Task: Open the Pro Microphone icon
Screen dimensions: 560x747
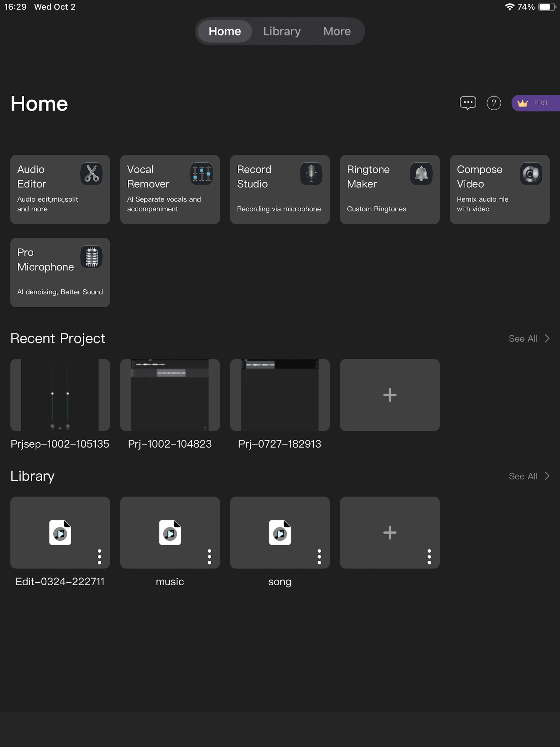Action: [x=91, y=257]
